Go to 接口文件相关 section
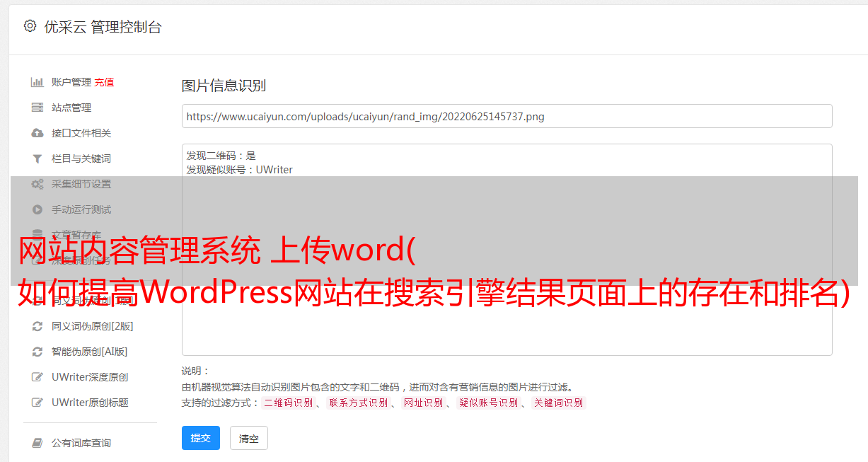The height and width of the screenshot is (462, 868). [x=81, y=133]
